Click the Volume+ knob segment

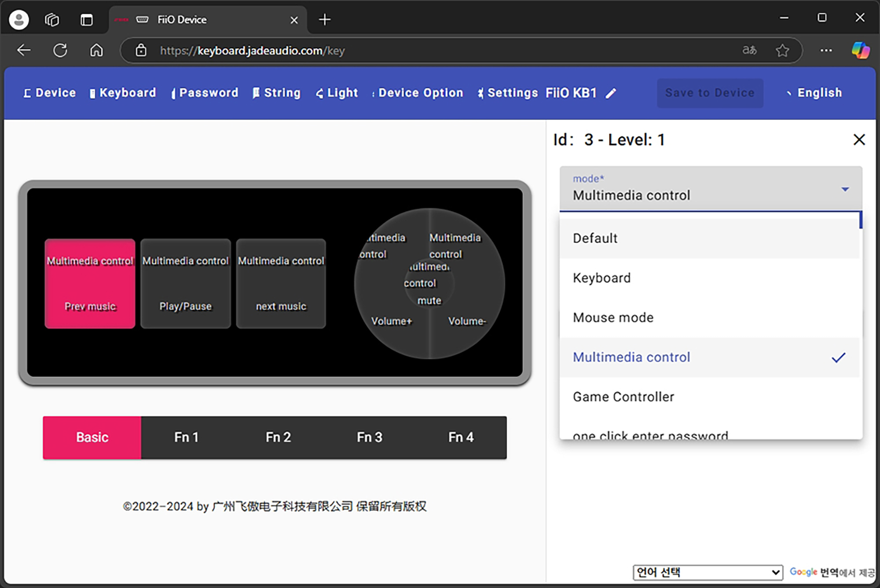point(391,321)
